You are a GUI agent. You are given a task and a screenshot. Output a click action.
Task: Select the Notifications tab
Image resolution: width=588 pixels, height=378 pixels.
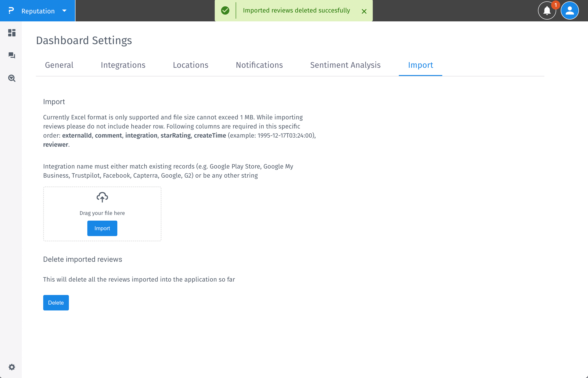[x=259, y=65]
